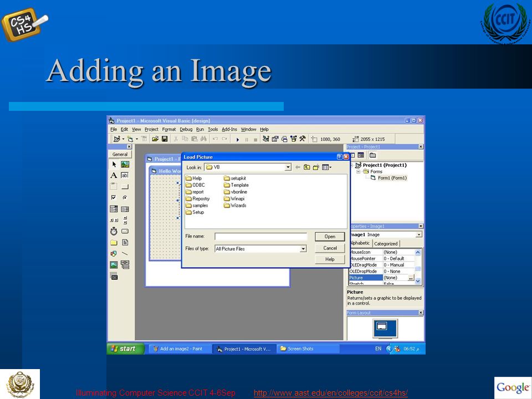Viewport: 532px width, 399px height.
Task: Click the View Object icon in Project panel
Action: coord(361,155)
